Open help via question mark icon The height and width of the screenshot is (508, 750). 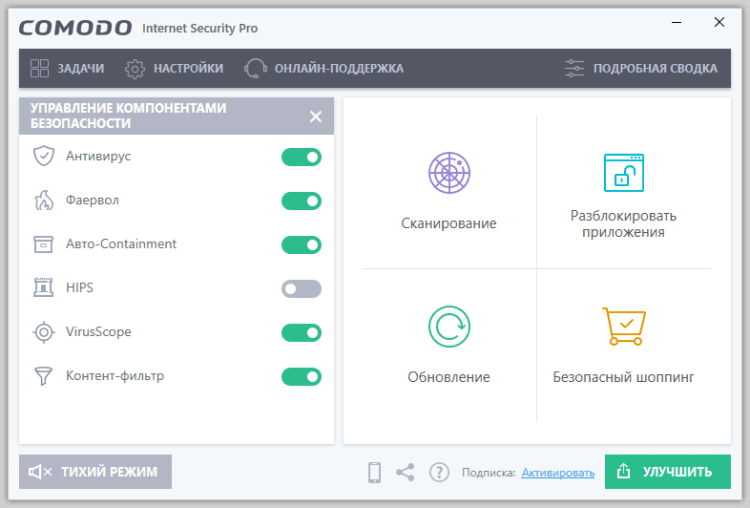[439, 472]
